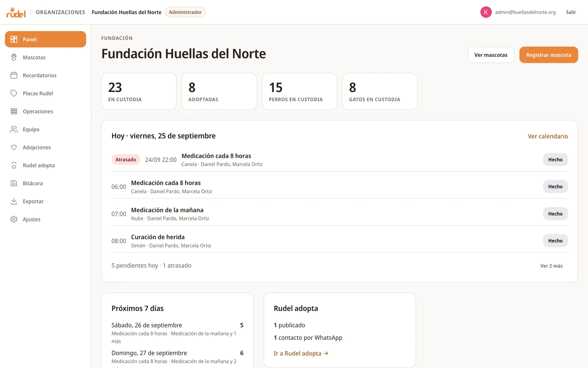Viewport: 588px width, 368px height.
Task: Click ORGANIZACIONES in top bar
Action: point(61,12)
